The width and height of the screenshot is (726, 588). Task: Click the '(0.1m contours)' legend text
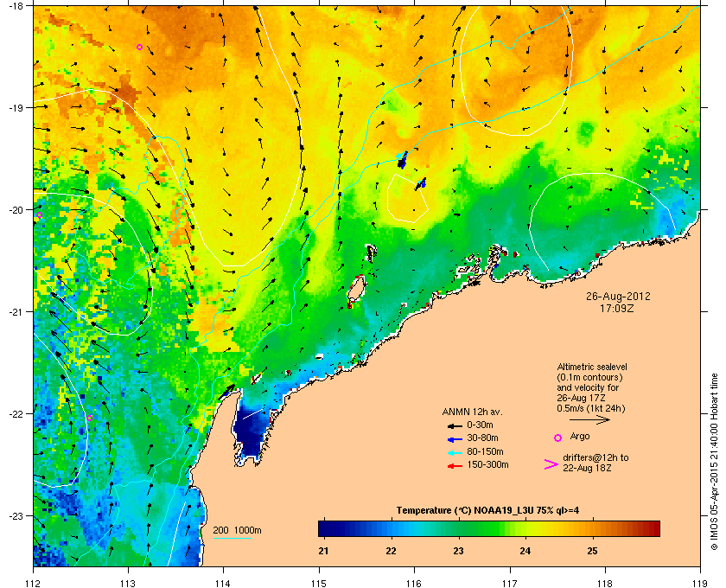click(x=589, y=377)
